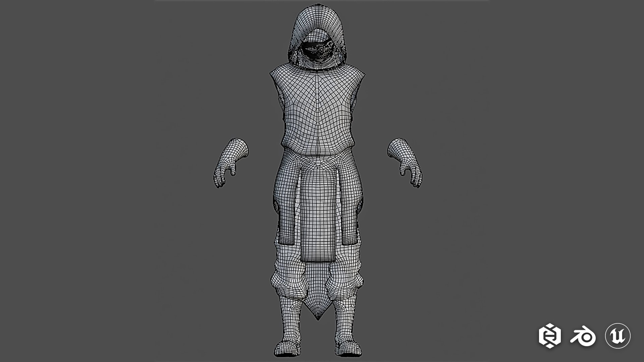
Task: Click the Unreal Engine logo icon
Action: [x=618, y=336]
